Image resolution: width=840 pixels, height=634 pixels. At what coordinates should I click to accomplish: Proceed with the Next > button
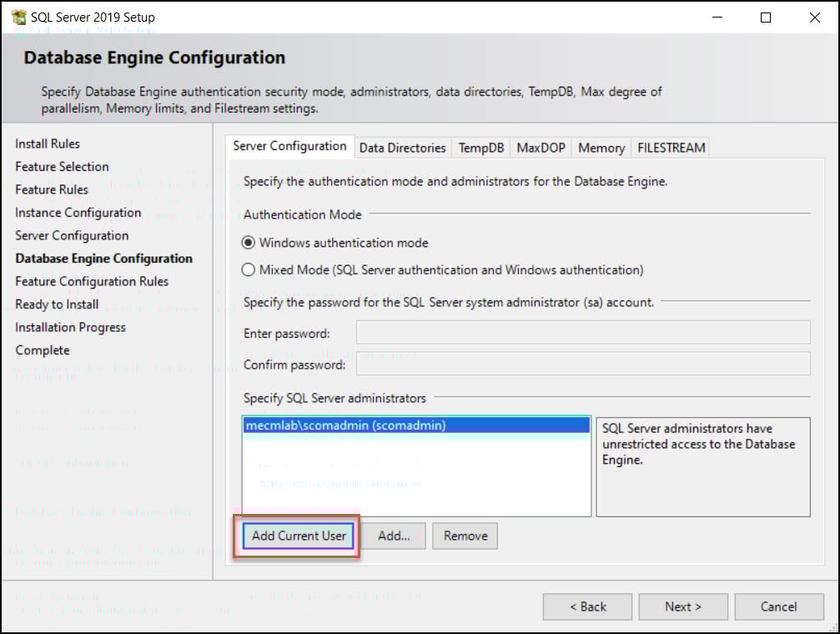pyautogui.click(x=683, y=606)
